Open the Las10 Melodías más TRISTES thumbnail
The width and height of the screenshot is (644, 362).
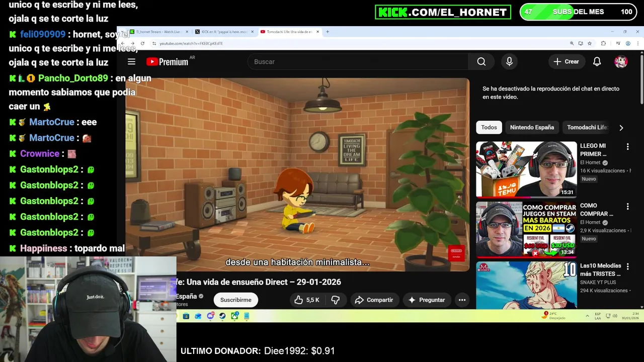pyautogui.click(x=526, y=285)
